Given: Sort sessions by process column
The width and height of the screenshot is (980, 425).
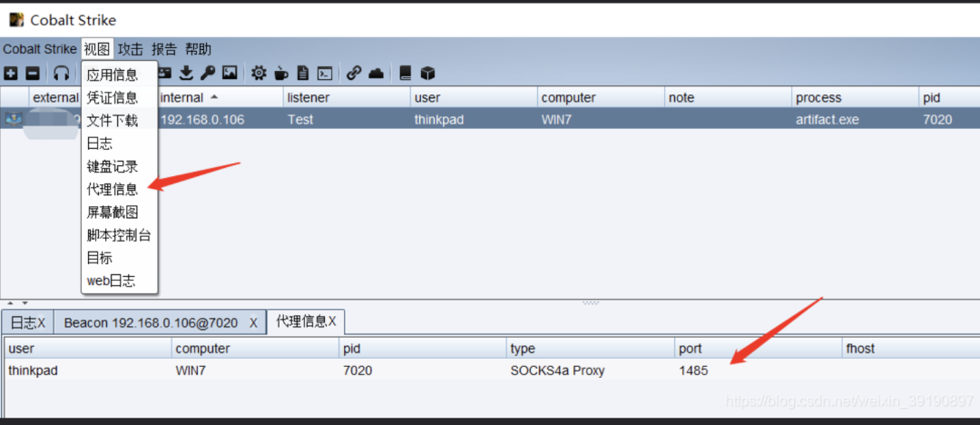Looking at the screenshot, I should coord(855,98).
